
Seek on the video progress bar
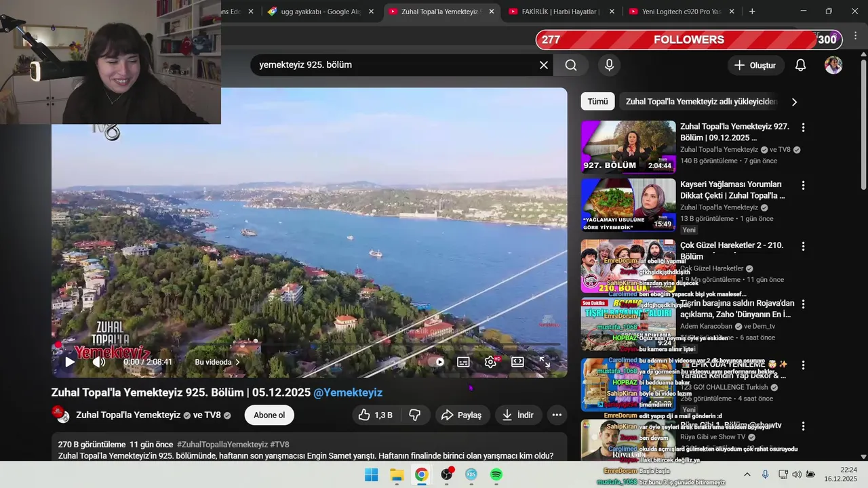tap(309, 344)
